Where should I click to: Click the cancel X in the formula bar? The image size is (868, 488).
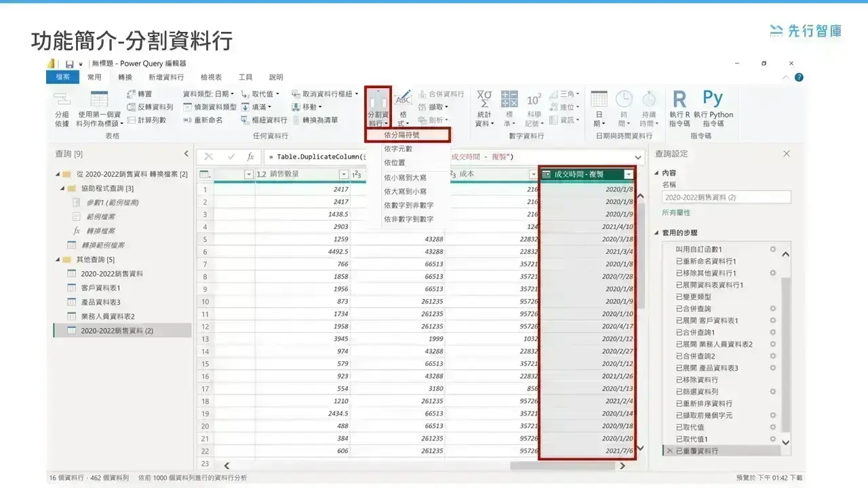tap(209, 157)
